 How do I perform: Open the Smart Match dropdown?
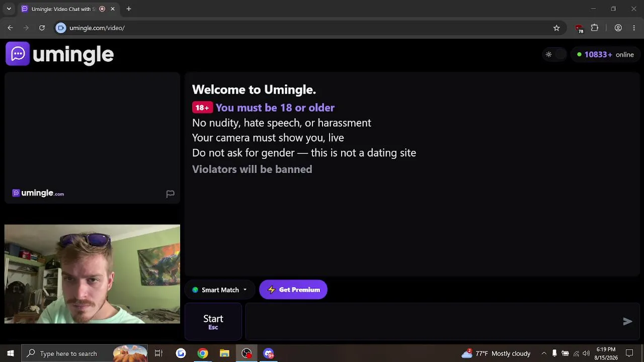pos(219,290)
